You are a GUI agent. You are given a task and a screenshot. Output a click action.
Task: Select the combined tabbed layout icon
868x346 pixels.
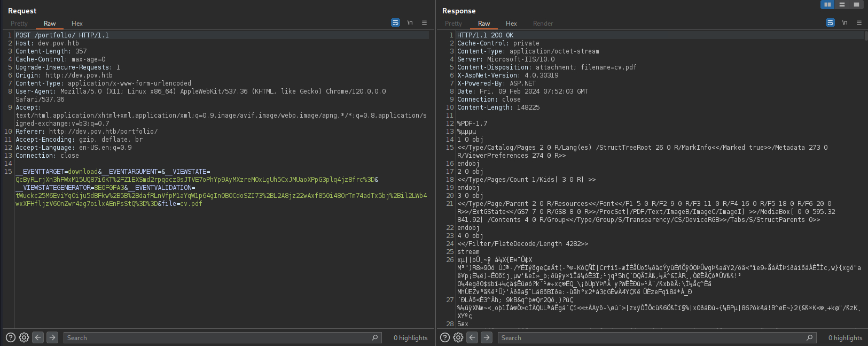856,4
